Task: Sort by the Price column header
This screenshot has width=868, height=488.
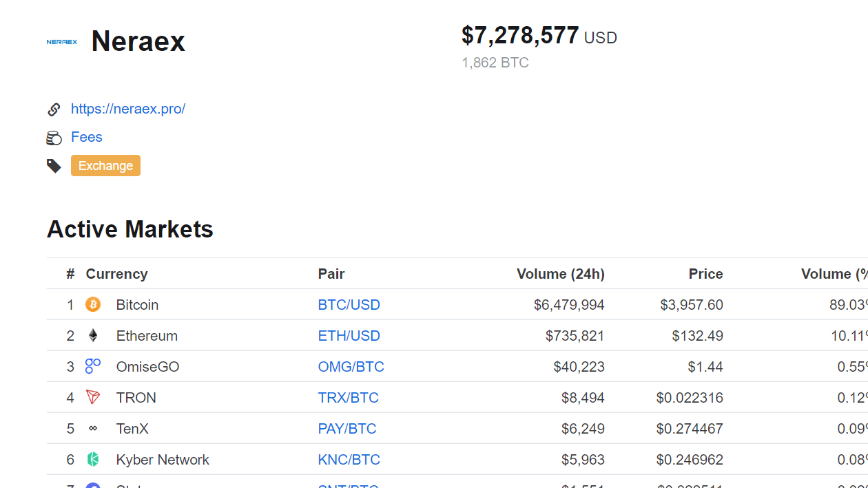Action: point(706,273)
